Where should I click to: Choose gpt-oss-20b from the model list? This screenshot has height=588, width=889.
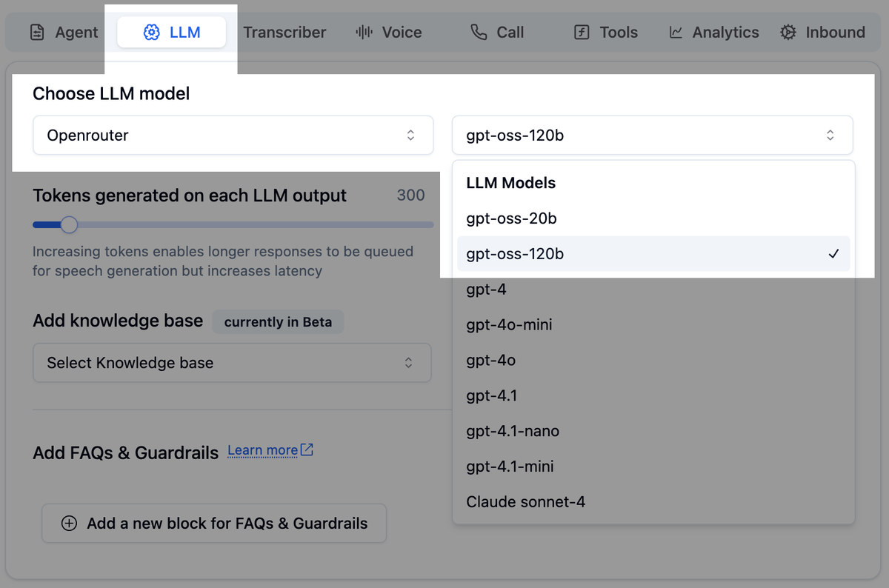tap(653, 218)
